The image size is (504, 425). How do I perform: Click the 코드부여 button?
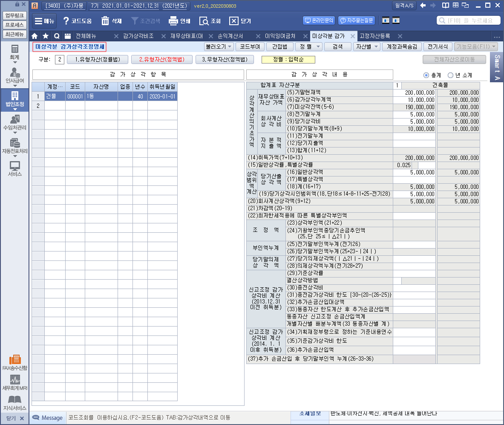[x=250, y=46]
